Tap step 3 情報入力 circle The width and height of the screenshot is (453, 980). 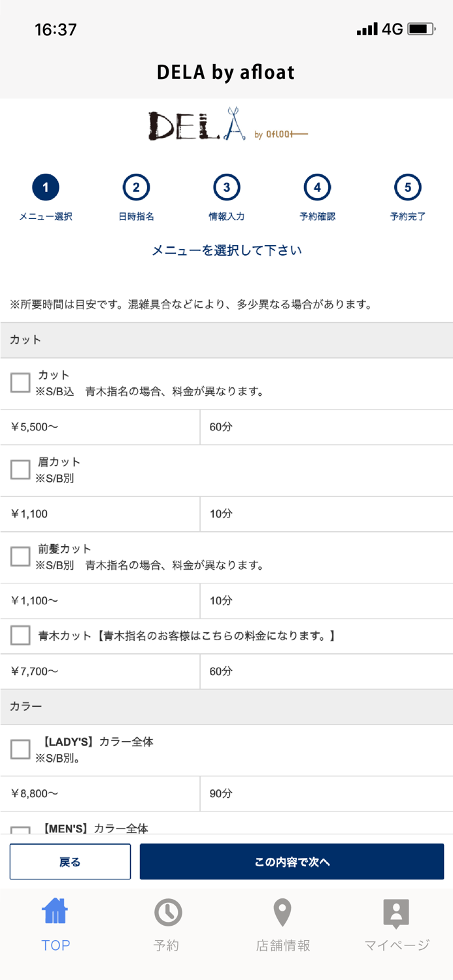[226, 188]
